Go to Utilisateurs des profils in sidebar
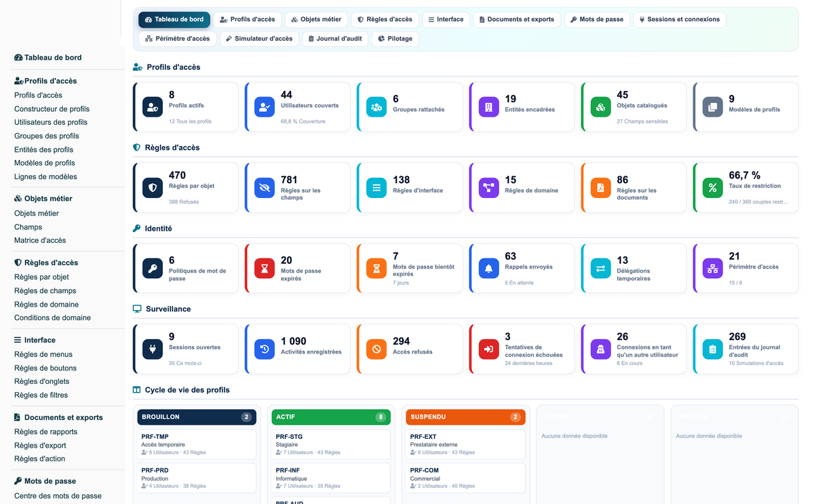This screenshot has width=814, height=504. (51, 122)
